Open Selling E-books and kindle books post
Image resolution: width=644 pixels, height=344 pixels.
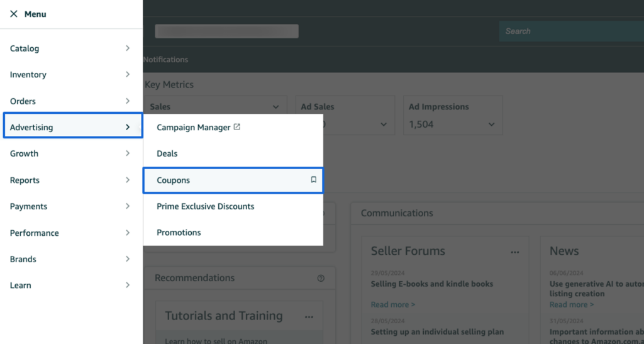point(432,284)
